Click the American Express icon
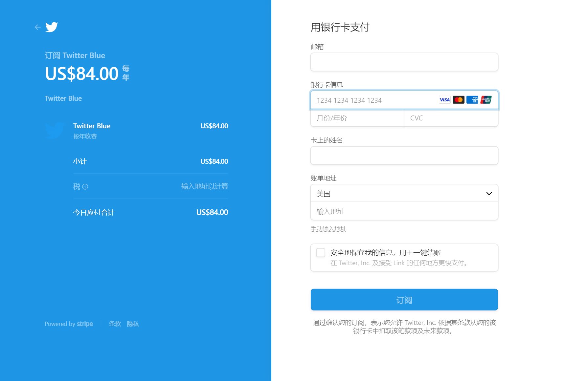This screenshot has width=588, height=381. pyautogui.click(x=472, y=100)
